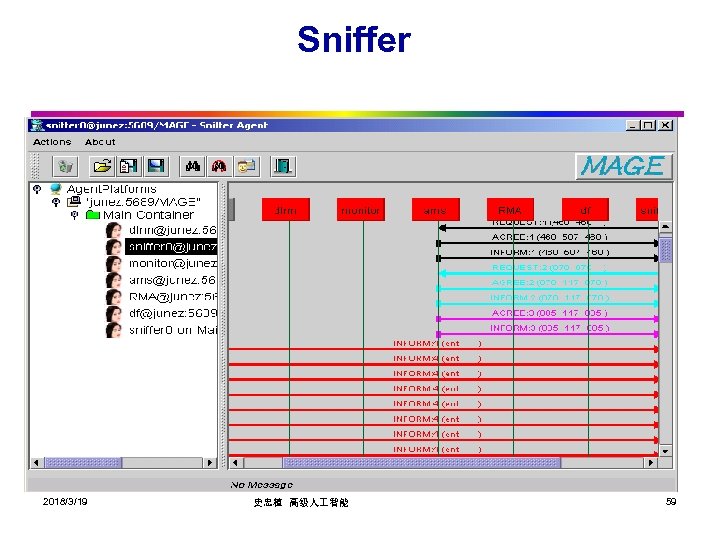Screen dimensions: 720x540
Task: Select the RMA@junez agent in tree
Action: [x=173, y=297]
